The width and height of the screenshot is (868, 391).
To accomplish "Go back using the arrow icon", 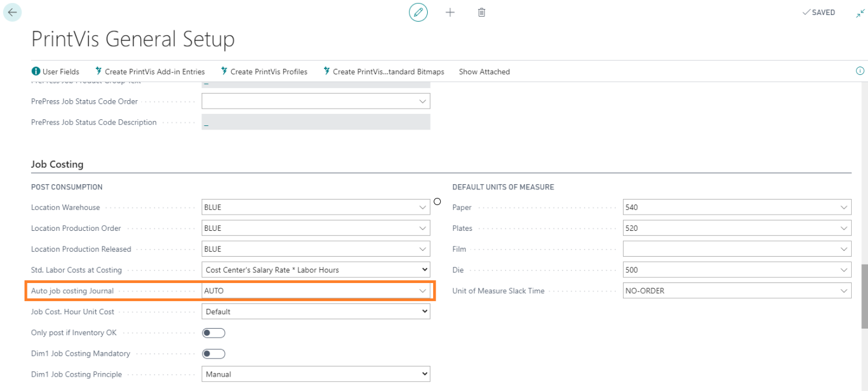I will [x=12, y=12].
